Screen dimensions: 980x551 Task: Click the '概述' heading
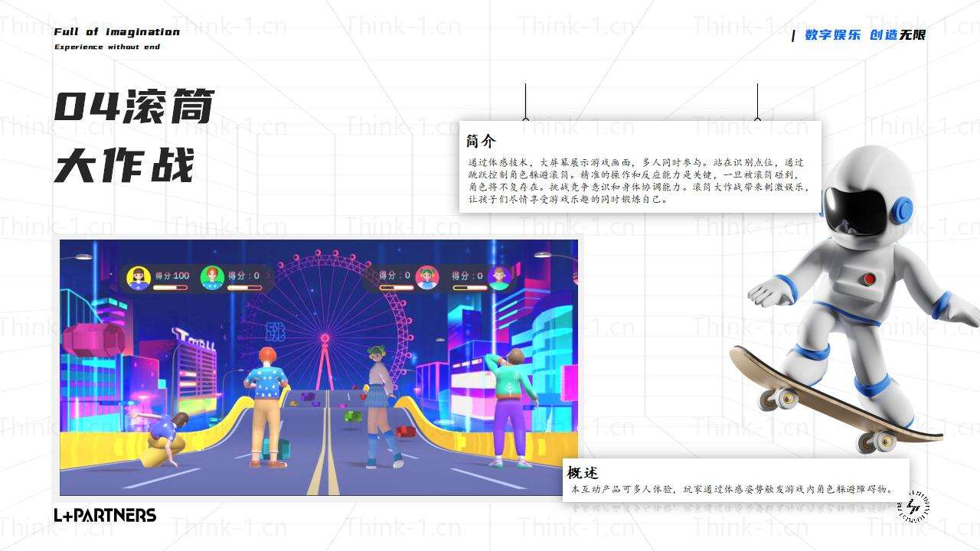pos(583,473)
